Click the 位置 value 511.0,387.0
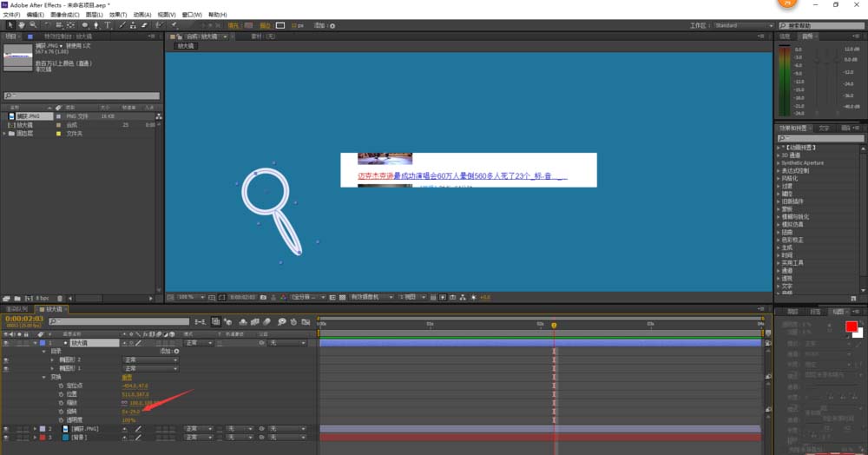 coord(135,394)
